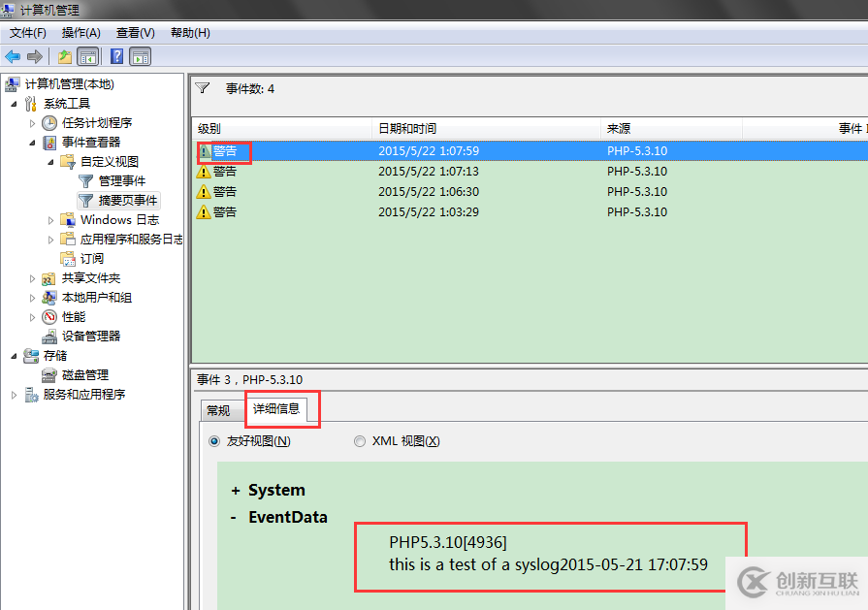Select the XML 视图(X) radio button
The width and height of the screenshot is (868, 610).
pyautogui.click(x=360, y=441)
